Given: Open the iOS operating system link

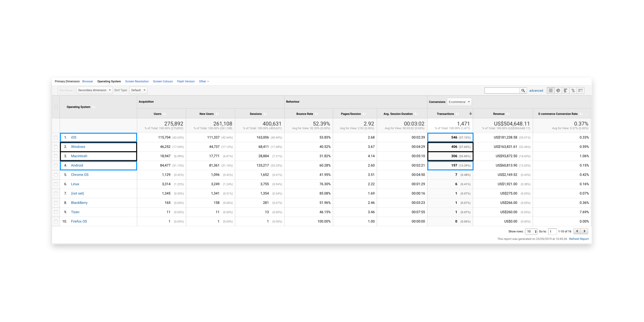Looking at the screenshot, I should pyautogui.click(x=74, y=137).
